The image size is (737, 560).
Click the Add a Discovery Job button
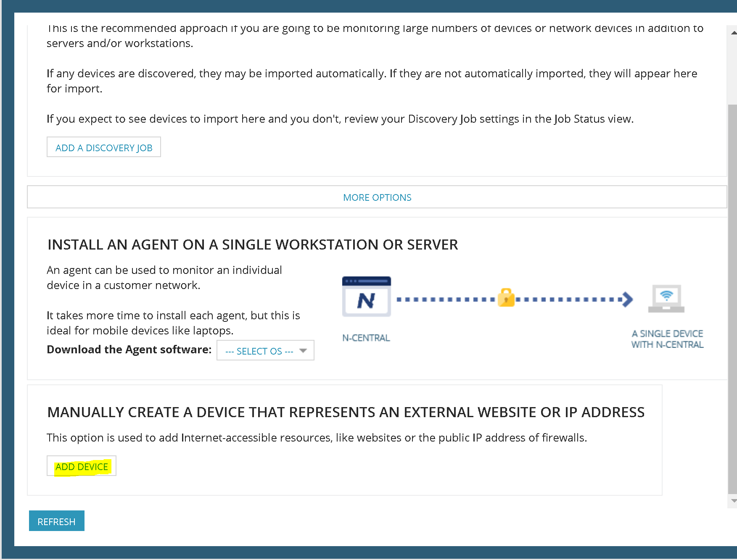[104, 147]
